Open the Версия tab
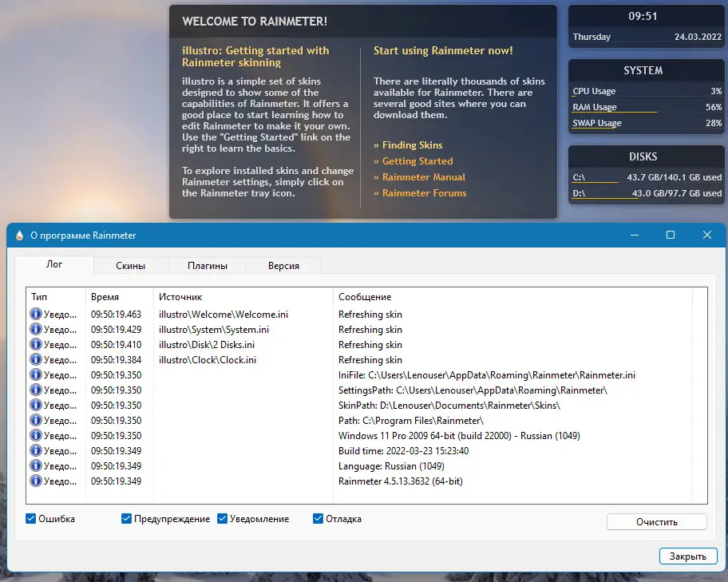Screen dimensions: 728x582 [283, 266]
